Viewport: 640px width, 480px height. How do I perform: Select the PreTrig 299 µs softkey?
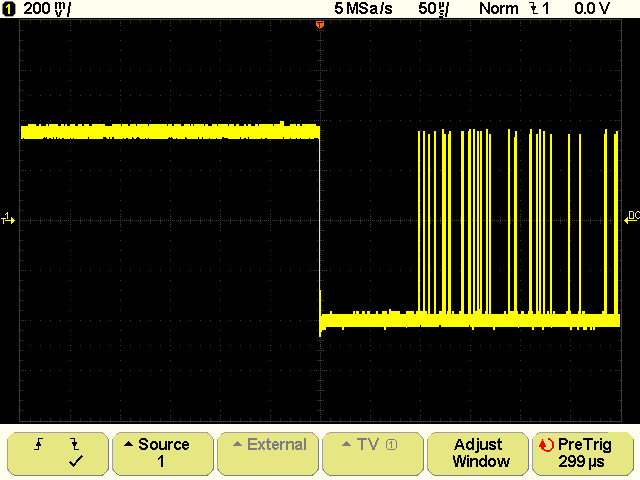tap(582, 453)
